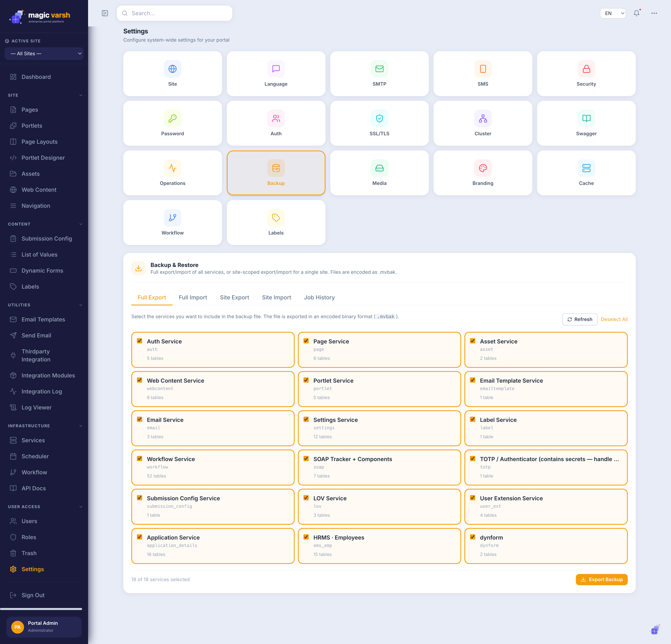Uncheck the Auth Service checkbox
Image resolution: width=671 pixels, height=644 pixels.
pos(140,341)
